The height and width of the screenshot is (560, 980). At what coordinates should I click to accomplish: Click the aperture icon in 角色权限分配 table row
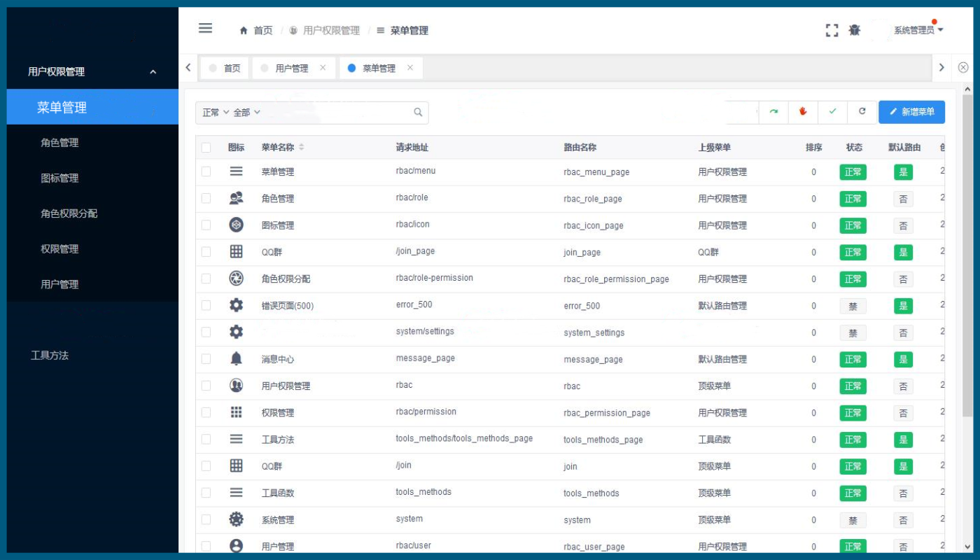[236, 279]
